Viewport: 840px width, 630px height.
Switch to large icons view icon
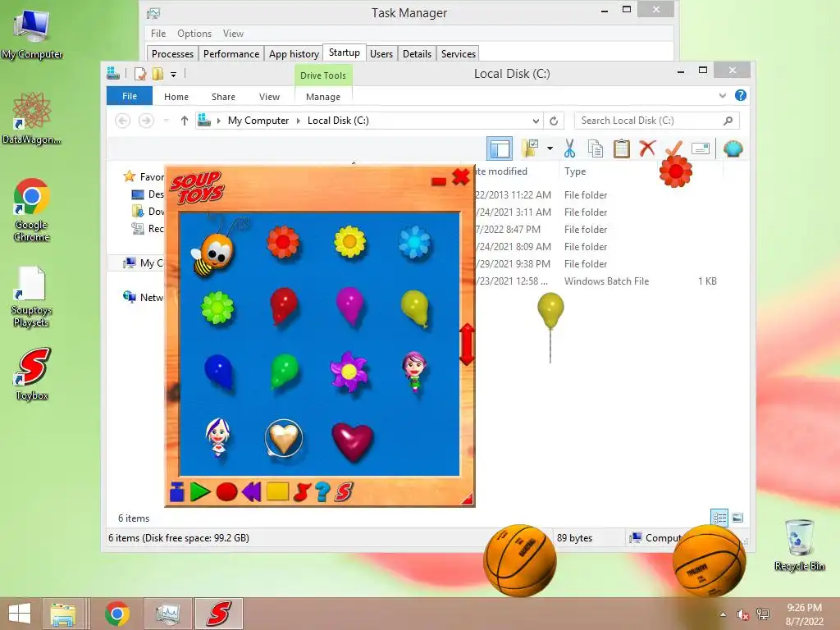point(737,518)
